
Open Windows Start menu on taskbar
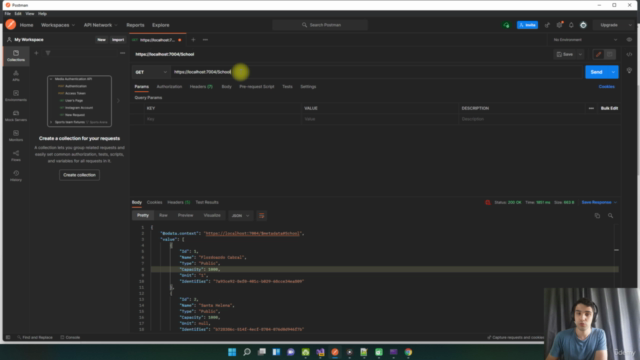[x=232, y=352]
